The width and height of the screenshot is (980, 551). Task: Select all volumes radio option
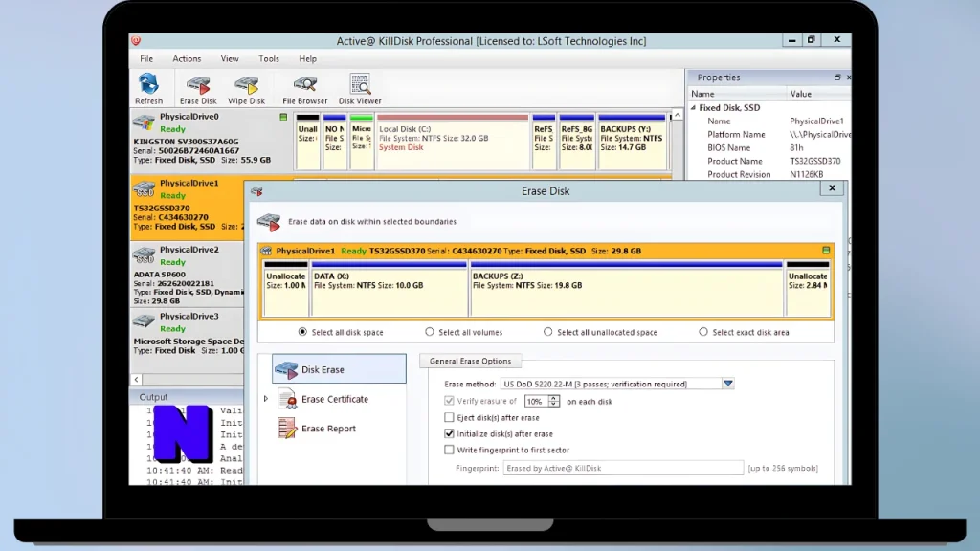click(430, 332)
